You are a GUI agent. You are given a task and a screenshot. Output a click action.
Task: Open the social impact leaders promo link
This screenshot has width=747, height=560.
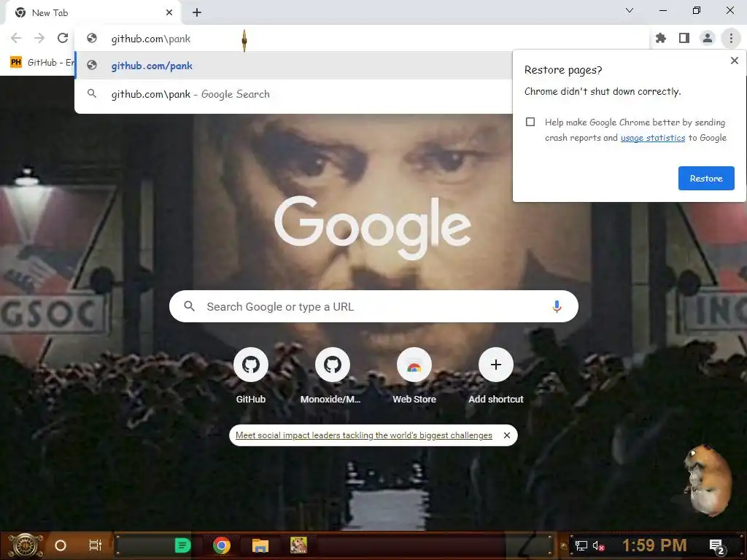pos(363,435)
